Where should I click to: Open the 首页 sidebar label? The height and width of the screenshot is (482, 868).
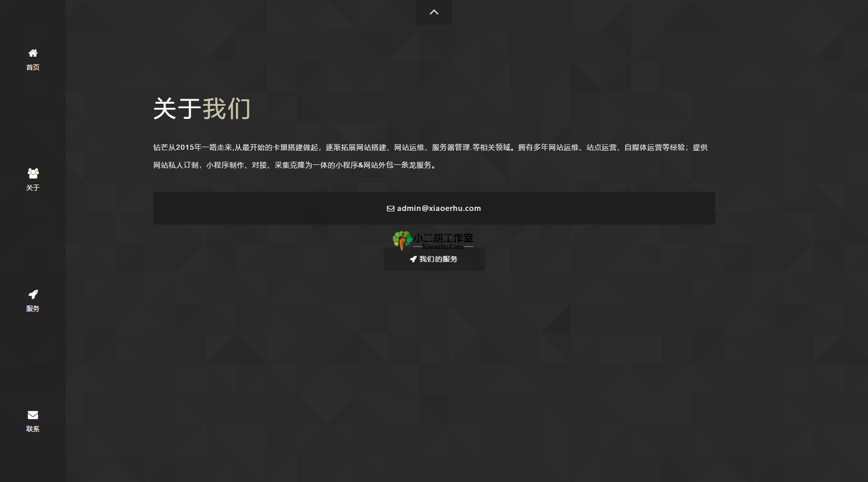[x=33, y=67]
